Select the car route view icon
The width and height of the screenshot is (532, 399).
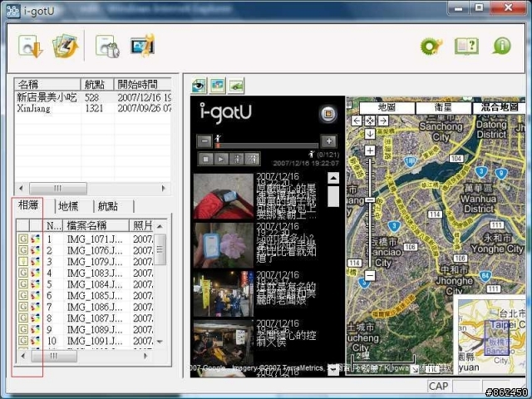tap(236, 86)
